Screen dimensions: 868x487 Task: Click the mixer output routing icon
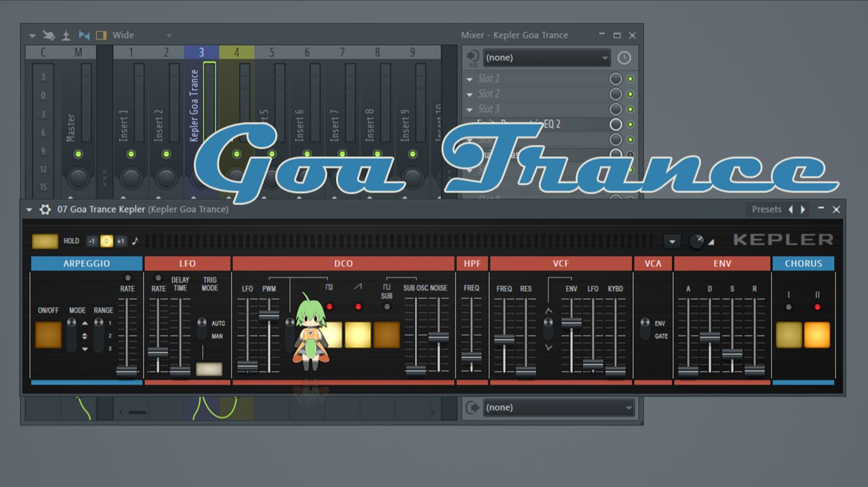[x=473, y=408]
